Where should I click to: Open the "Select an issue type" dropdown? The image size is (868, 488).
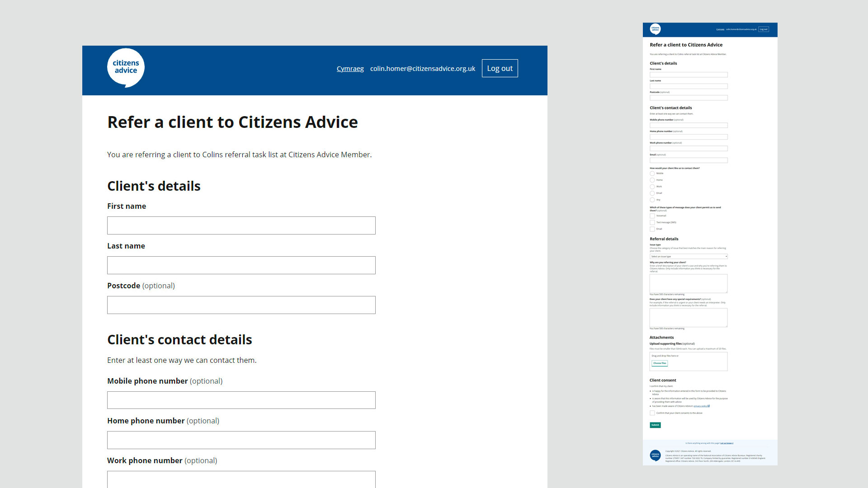coord(689,256)
